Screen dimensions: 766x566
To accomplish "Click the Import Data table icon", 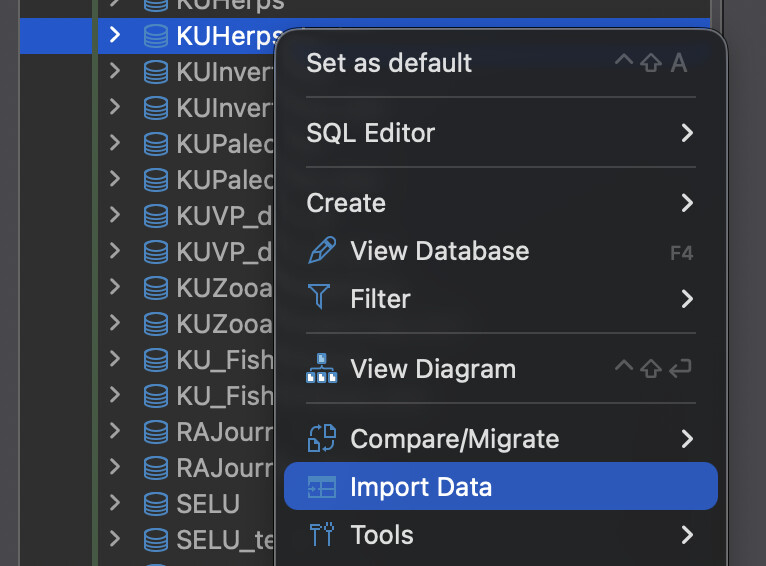I will tap(321, 488).
